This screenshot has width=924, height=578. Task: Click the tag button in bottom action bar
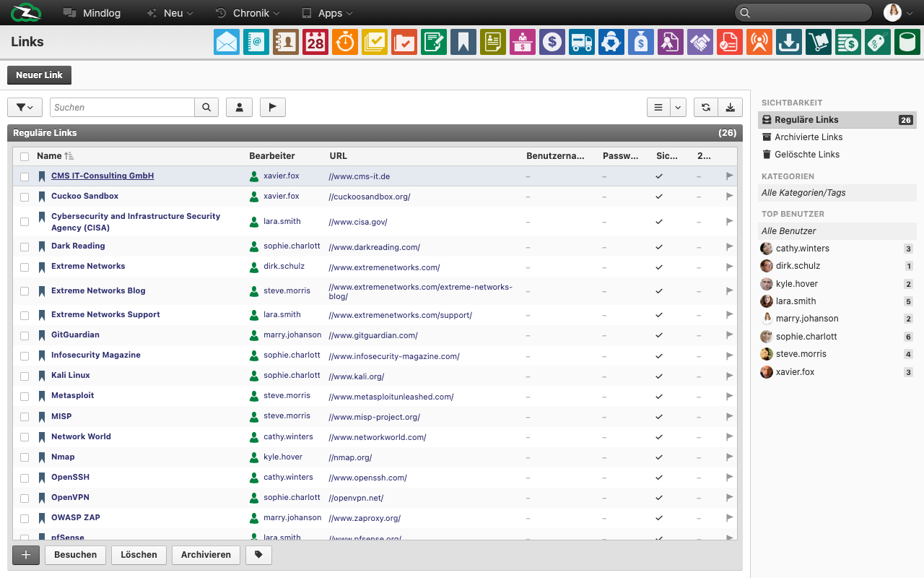[x=258, y=555]
